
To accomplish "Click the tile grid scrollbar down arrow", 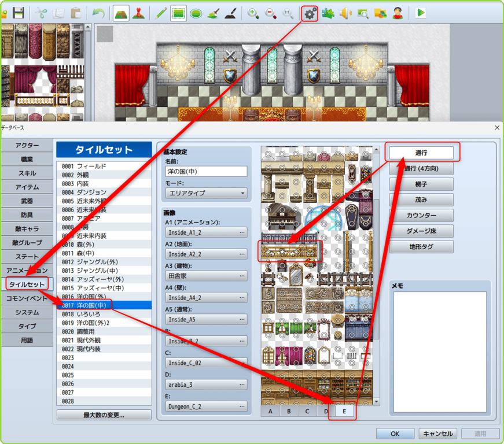I will click(376, 402).
